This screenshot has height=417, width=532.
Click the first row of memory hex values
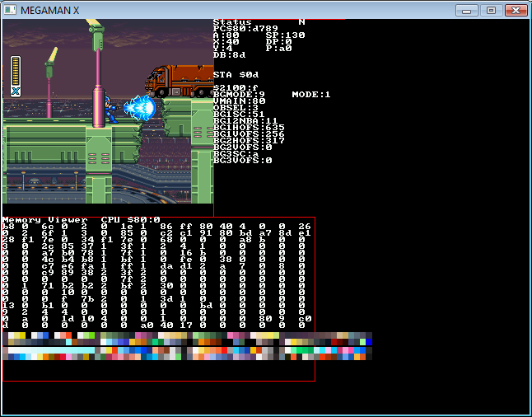(x=156, y=227)
